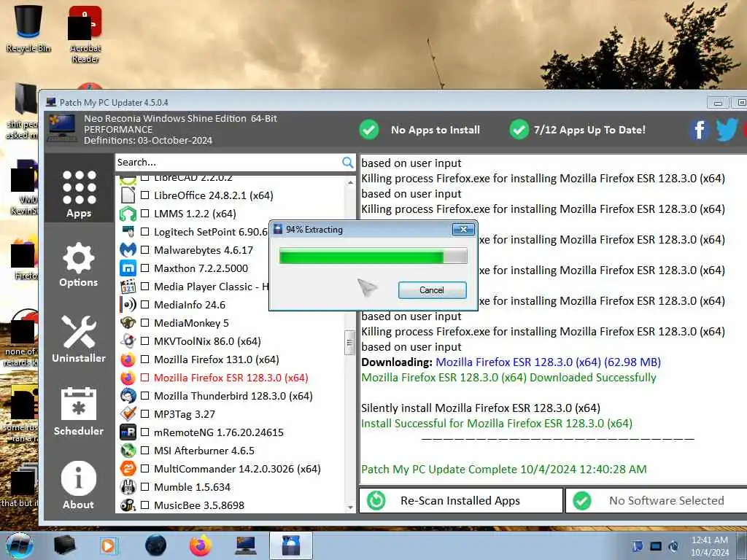Click the Patch My PC Update Complete text

coord(503,469)
